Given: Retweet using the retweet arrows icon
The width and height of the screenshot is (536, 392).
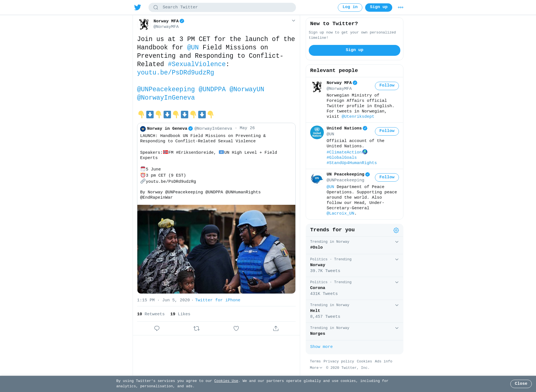Looking at the screenshot, I should [197, 328].
